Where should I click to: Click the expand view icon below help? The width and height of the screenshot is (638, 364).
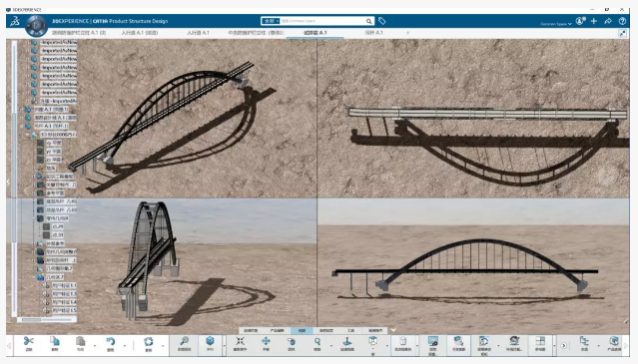point(623,34)
